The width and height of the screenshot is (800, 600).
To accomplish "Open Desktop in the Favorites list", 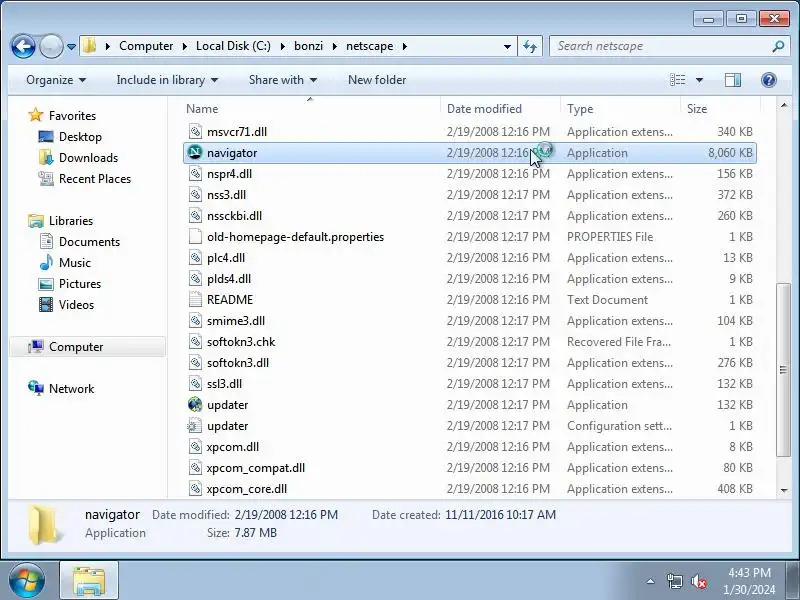I will click(80, 137).
